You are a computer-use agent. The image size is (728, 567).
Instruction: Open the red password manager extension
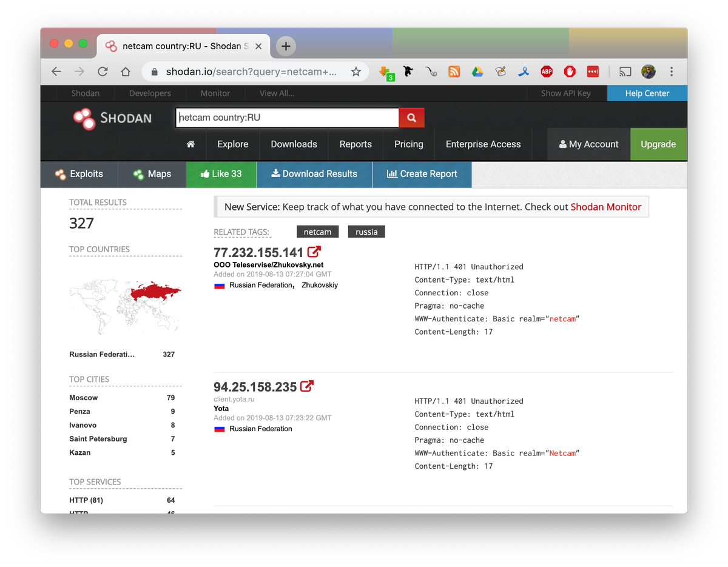[x=593, y=72]
